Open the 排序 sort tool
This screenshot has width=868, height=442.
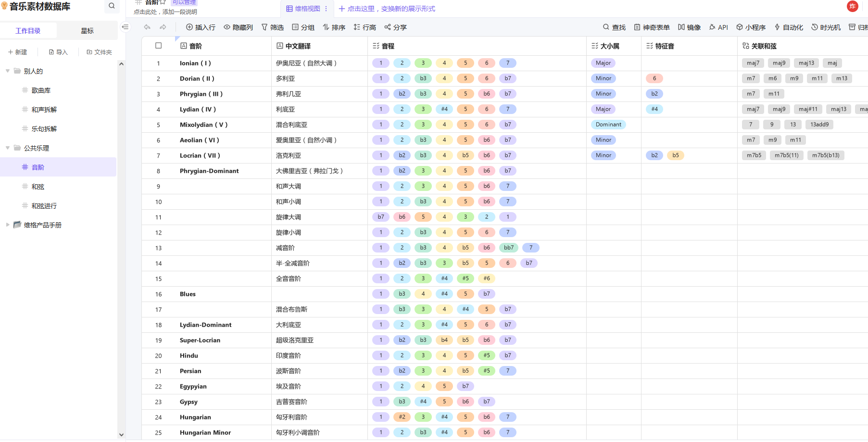click(x=334, y=27)
